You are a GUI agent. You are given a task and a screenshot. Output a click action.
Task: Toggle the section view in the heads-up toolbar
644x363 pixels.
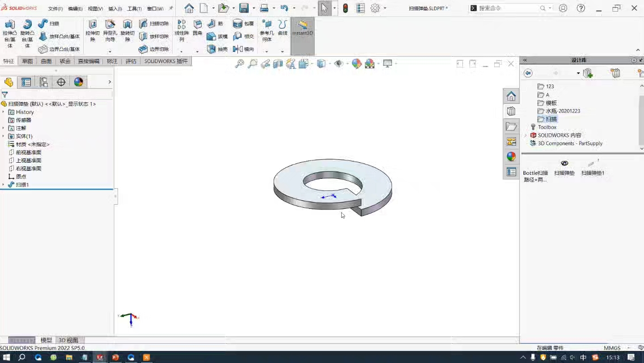(278, 64)
